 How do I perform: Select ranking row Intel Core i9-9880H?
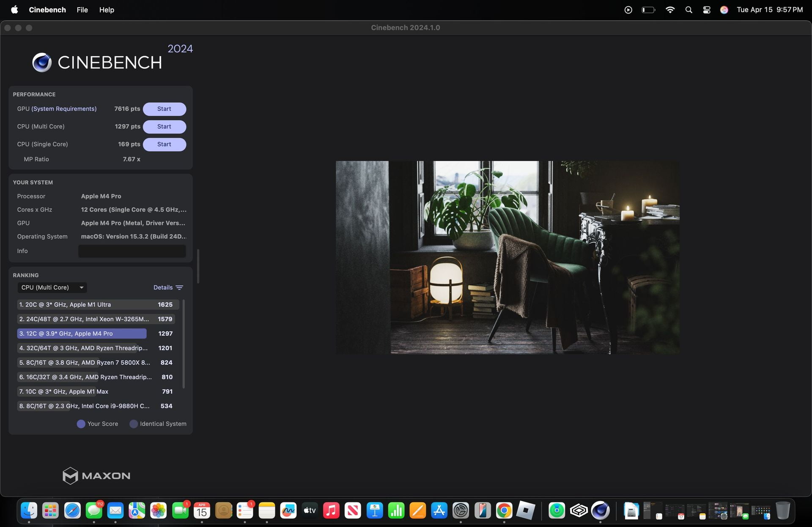click(x=96, y=406)
